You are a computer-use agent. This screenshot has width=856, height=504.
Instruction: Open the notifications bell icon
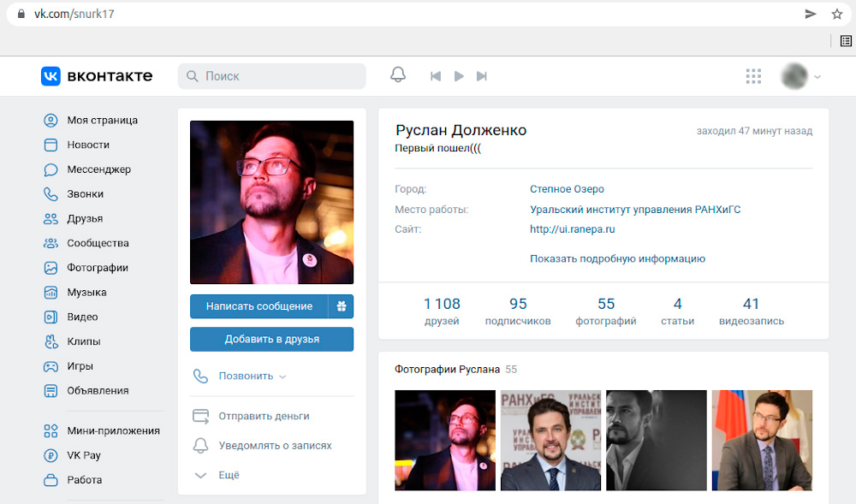(x=398, y=75)
